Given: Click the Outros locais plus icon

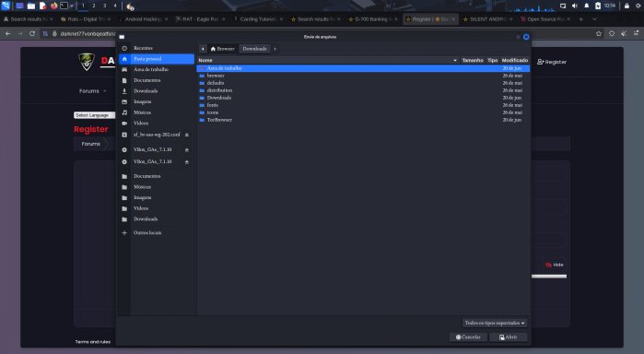Looking at the screenshot, I should coord(124,232).
